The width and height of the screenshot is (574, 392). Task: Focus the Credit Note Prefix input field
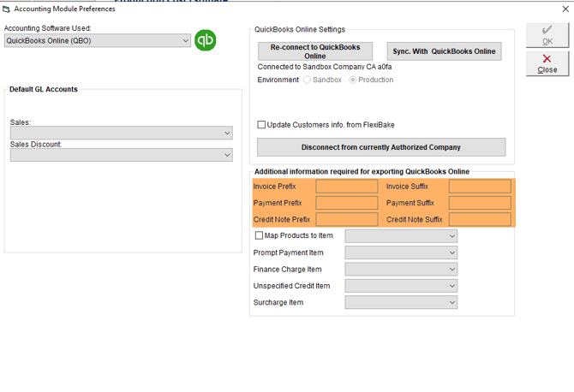click(x=347, y=219)
